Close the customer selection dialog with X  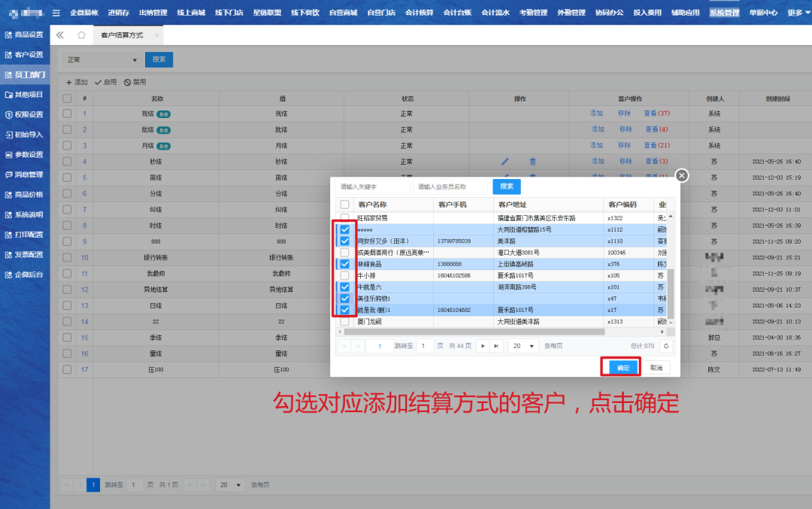click(x=681, y=175)
